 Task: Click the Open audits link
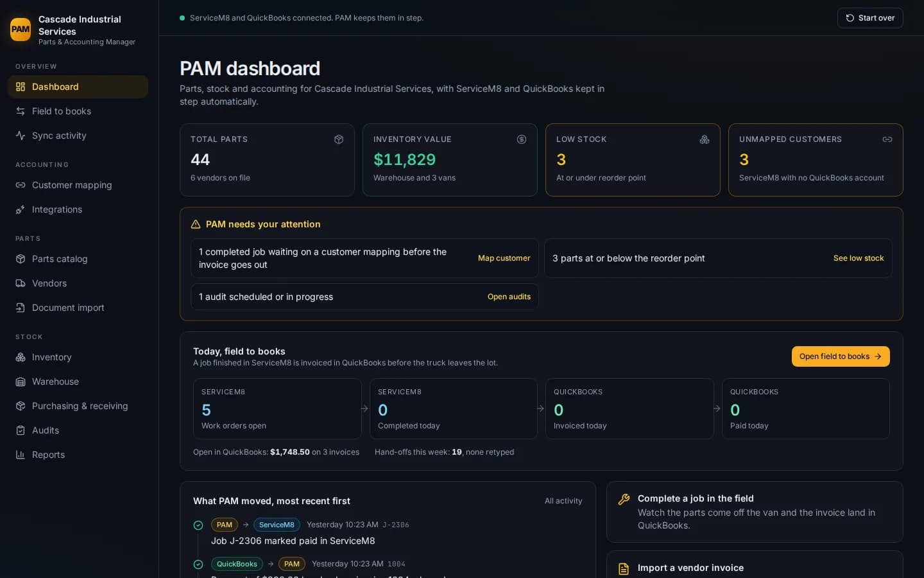point(509,297)
